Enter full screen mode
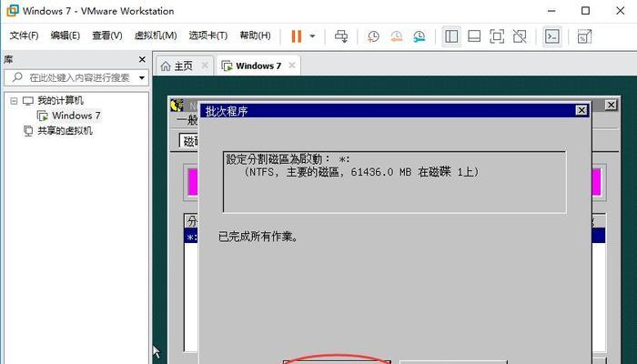 [x=497, y=36]
